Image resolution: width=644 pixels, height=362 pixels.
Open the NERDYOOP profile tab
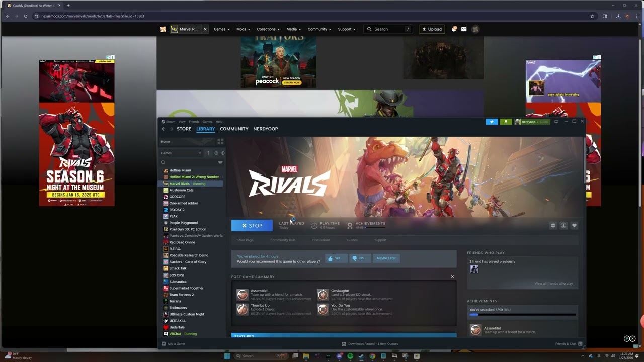point(266,129)
